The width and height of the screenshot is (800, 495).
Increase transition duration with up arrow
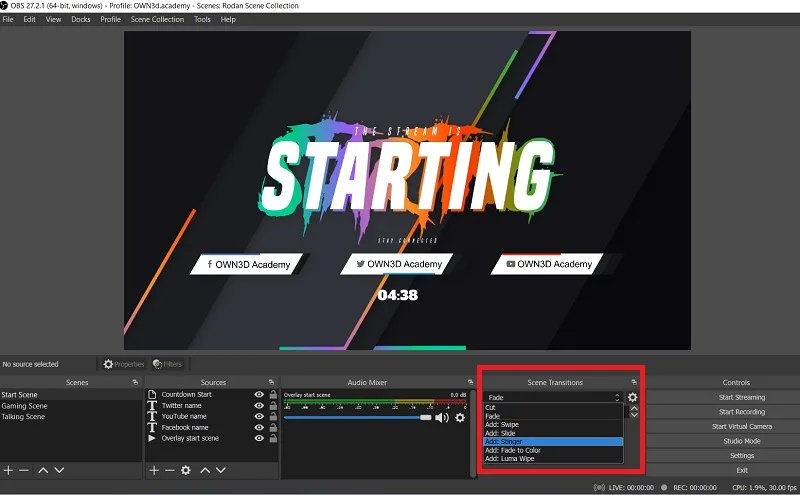tap(634, 408)
